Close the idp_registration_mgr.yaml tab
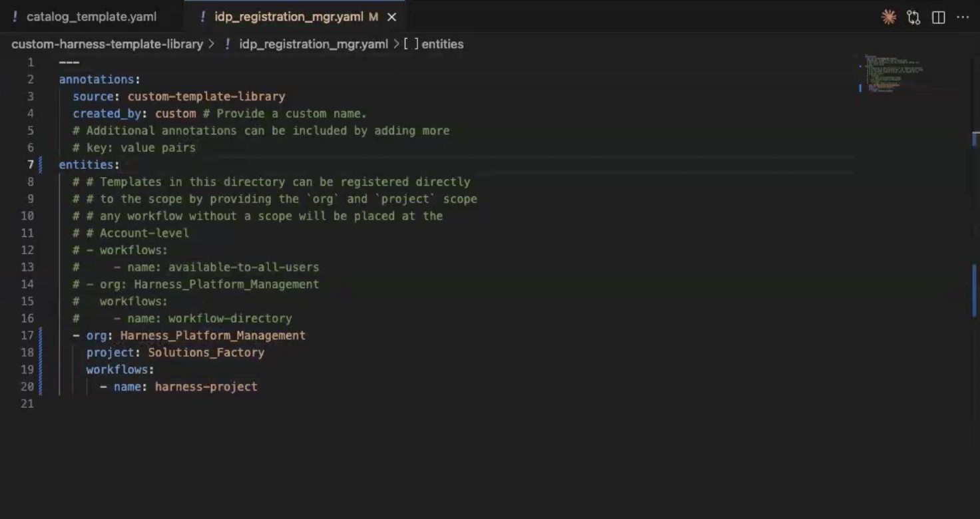980x519 pixels. point(391,17)
